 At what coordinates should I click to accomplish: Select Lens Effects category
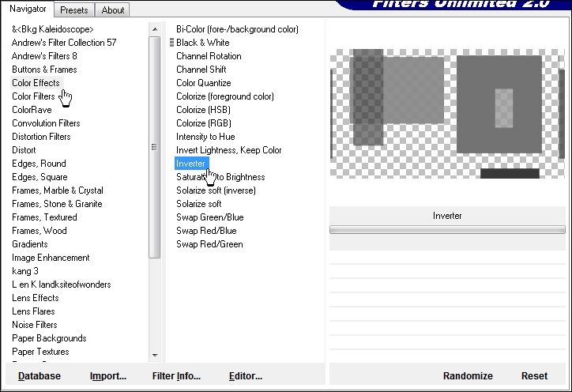(x=36, y=298)
